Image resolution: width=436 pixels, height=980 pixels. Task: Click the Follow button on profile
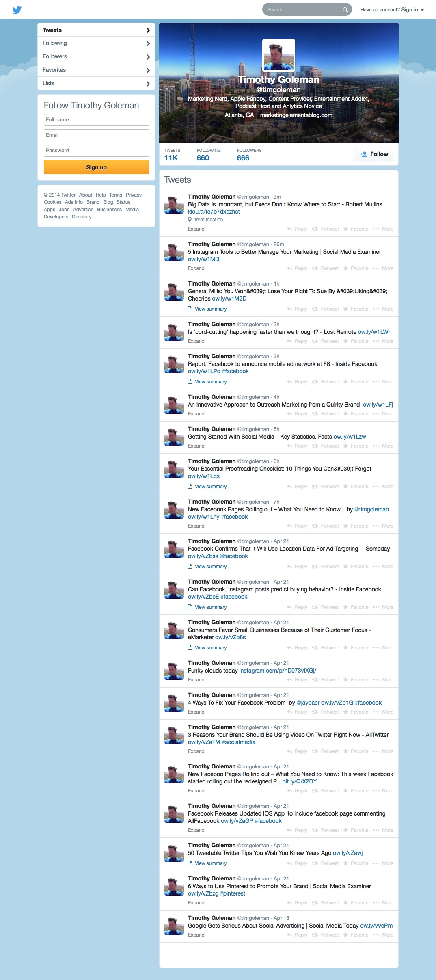[x=374, y=154]
